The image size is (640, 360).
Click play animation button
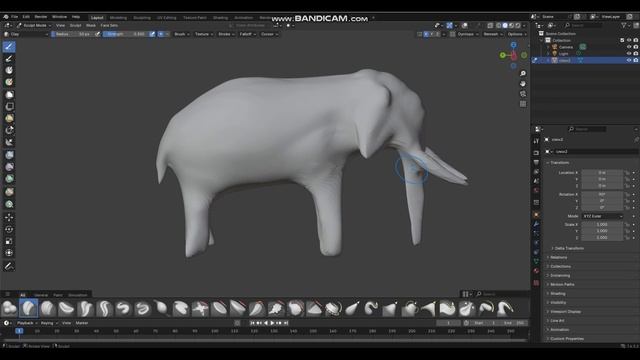[273, 323]
